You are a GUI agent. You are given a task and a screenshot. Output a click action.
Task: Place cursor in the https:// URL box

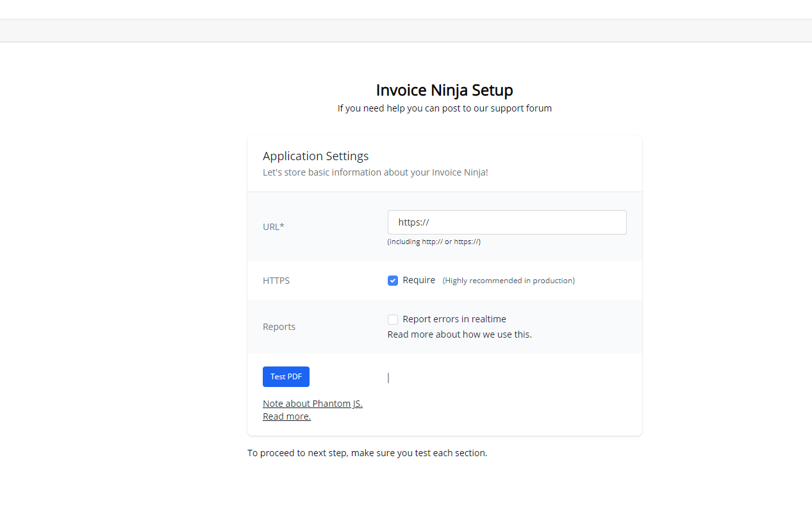coord(506,222)
